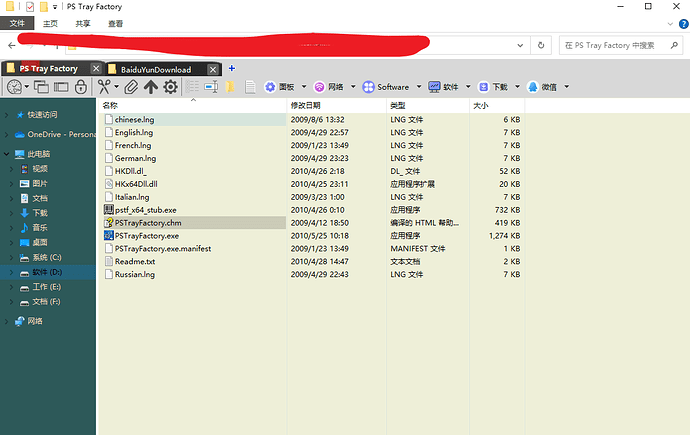The width and height of the screenshot is (690, 435).
Task: Select PSTrayFactory.exe application
Action: tap(147, 236)
